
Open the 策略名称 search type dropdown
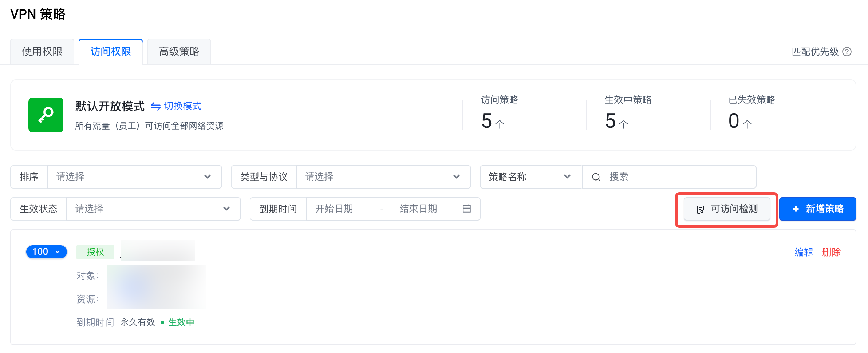[x=530, y=177]
